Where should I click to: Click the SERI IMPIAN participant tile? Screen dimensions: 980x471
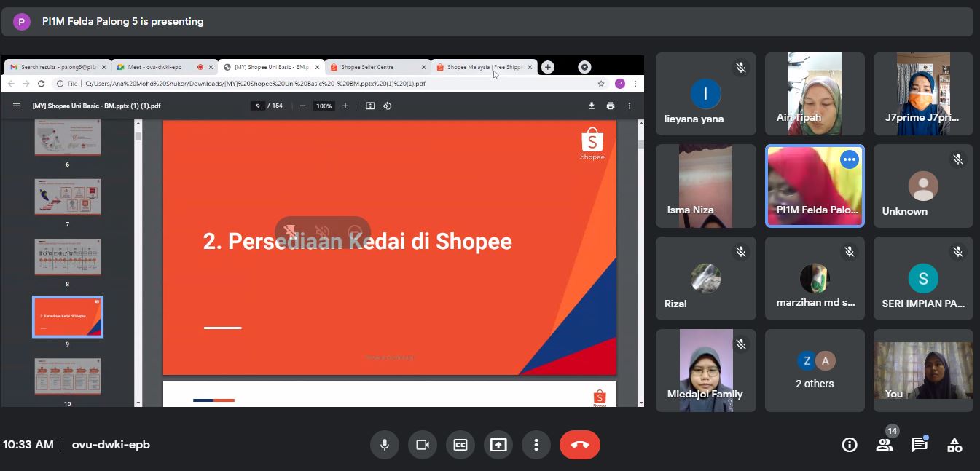point(923,279)
